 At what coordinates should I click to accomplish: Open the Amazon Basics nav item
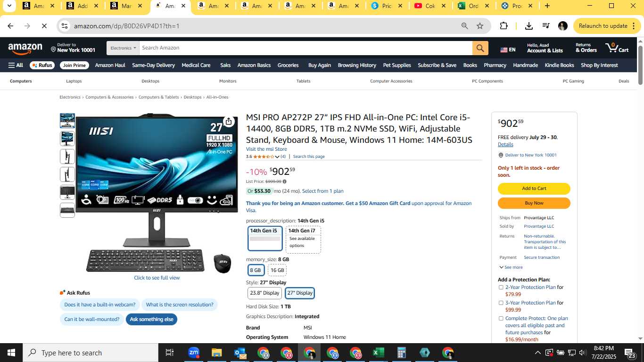coord(254,66)
